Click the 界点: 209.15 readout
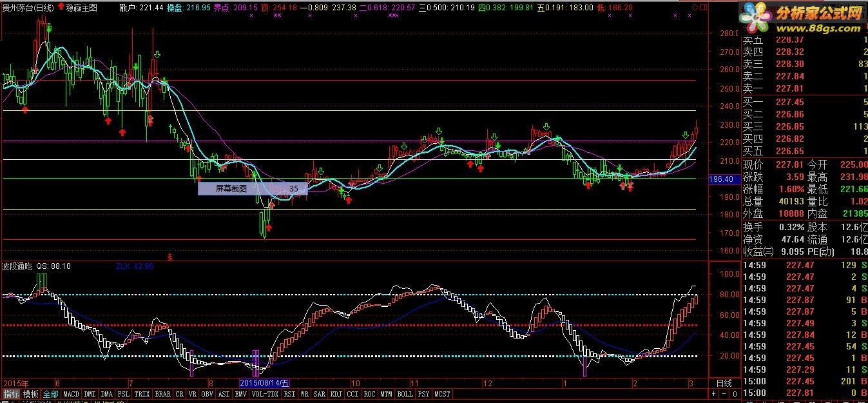This screenshot has height=403, width=868. pyautogui.click(x=236, y=8)
